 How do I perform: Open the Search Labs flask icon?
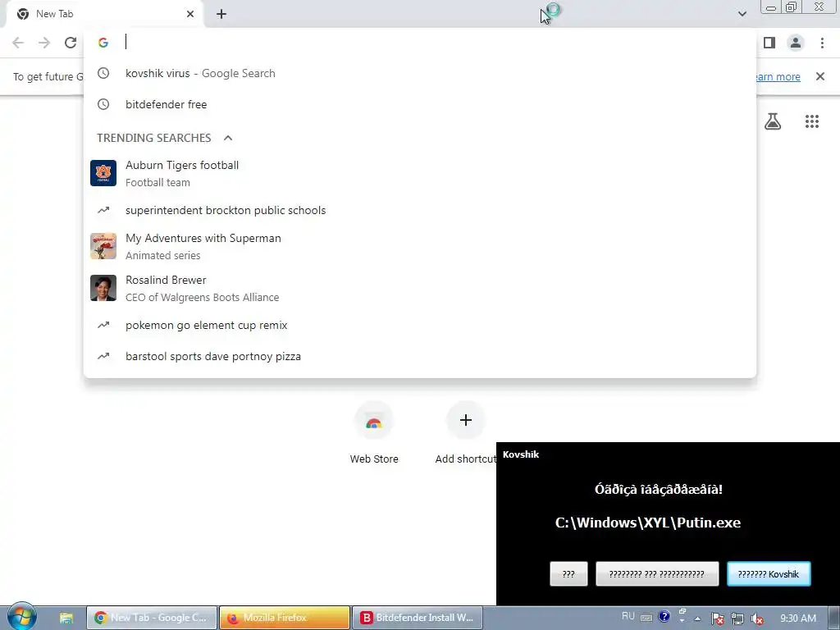tap(773, 121)
